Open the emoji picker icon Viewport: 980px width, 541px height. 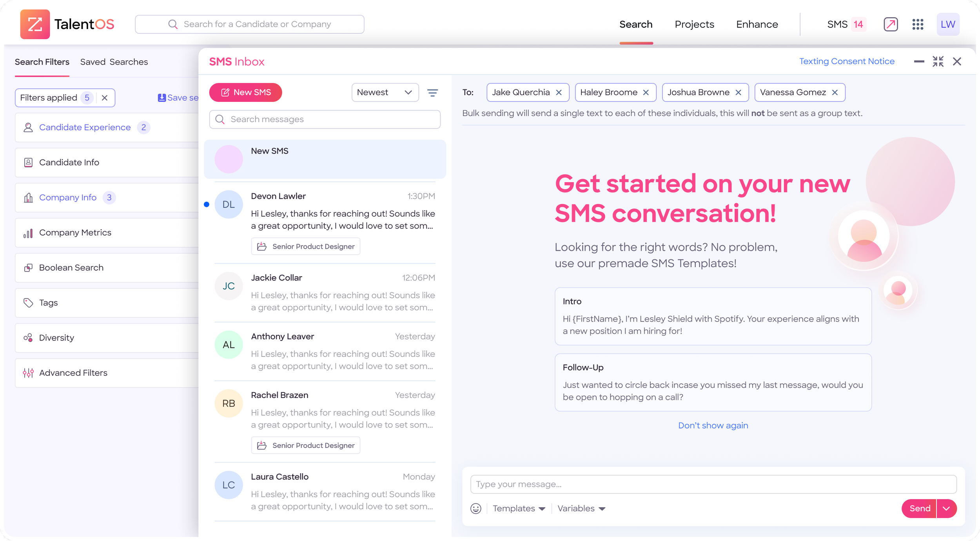[475, 508]
